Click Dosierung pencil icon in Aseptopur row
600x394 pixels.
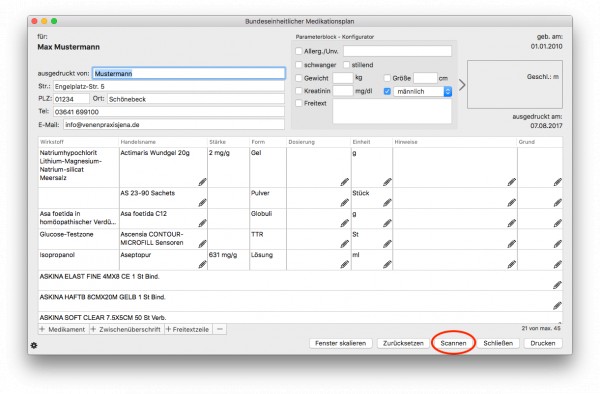click(x=345, y=264)
